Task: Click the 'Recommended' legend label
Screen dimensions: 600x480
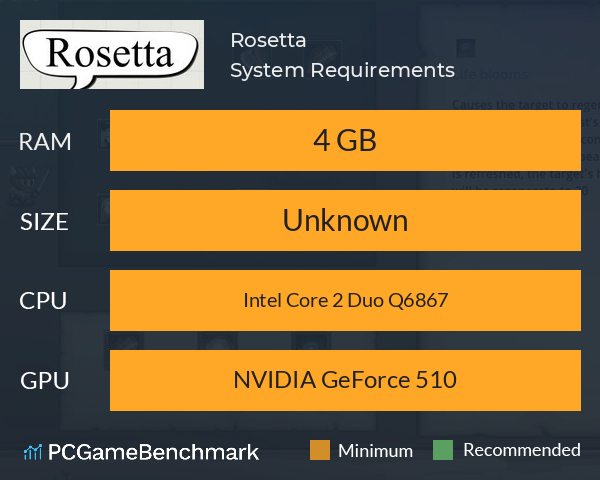Action: (522, 450)
